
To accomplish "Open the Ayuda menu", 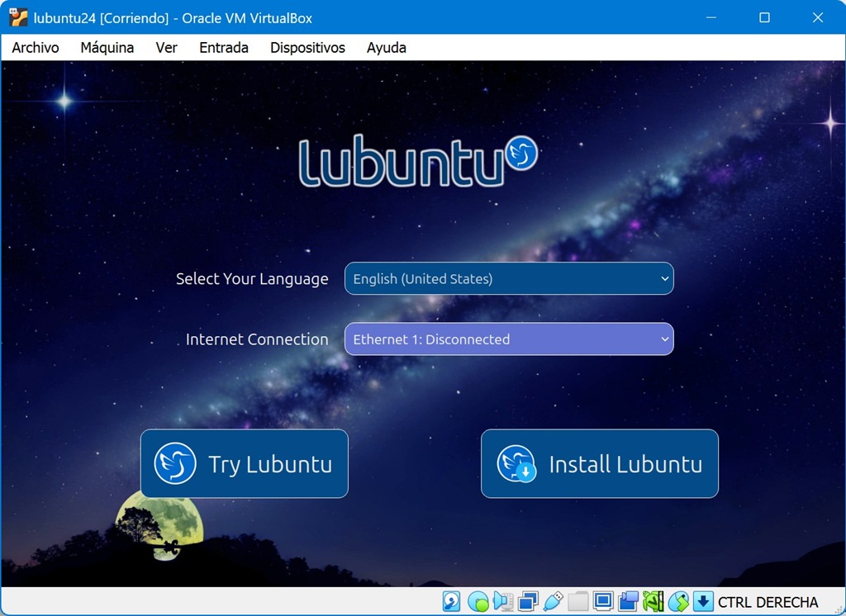I will (x=386, y=48).
